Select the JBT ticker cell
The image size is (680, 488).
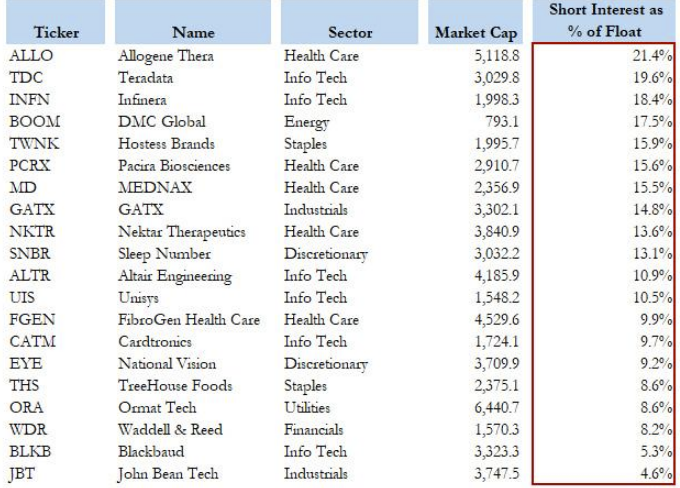pos(24,474)
